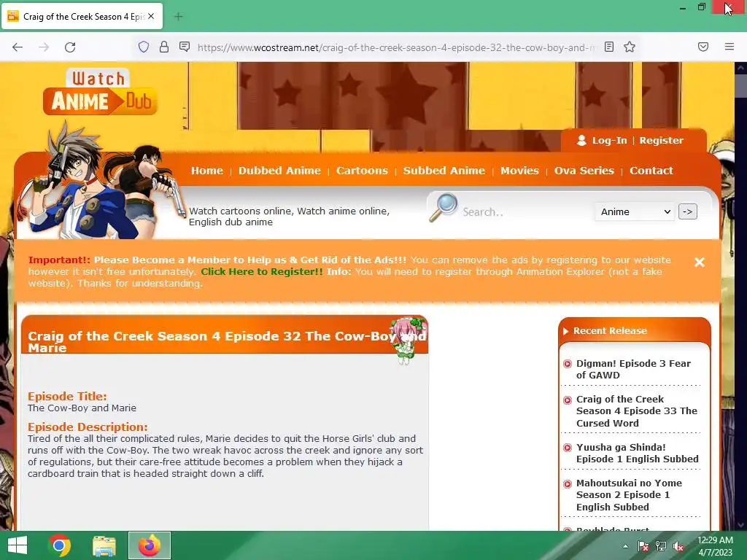The width and height of the screenshot is (747, 560).
Task: Click the episode page title heading
Action: click(x=227, y=341)
